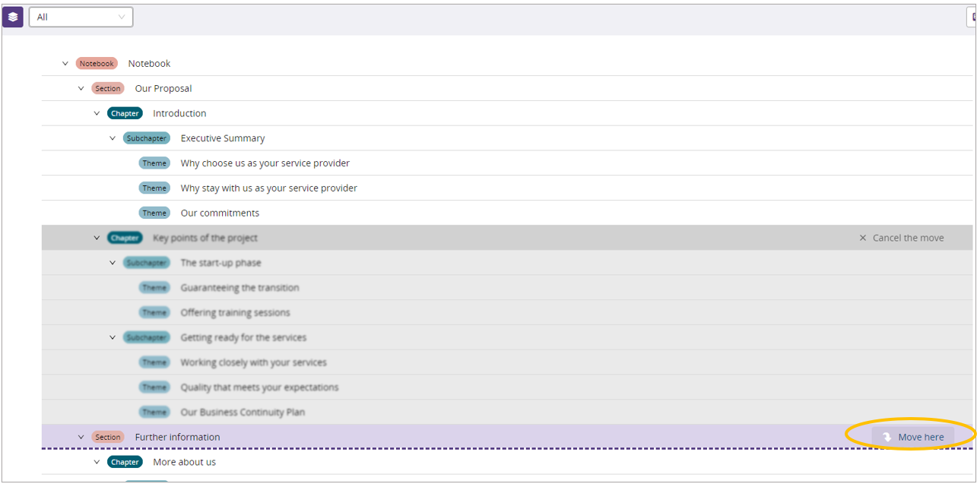This screenshot has height=487, width=980.
Task: Collapse the Further information section
Action: 81,437
